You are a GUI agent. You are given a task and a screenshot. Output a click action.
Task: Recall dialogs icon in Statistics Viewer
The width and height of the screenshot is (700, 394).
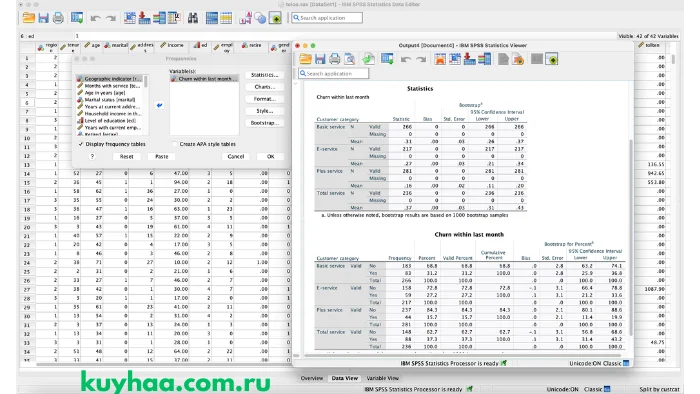click(387, 59)
